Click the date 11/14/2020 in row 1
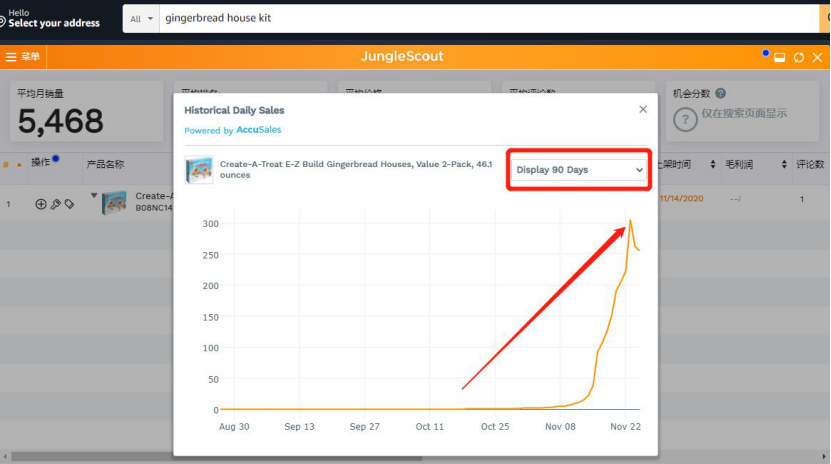831x464 pixels. click(682, 198)
